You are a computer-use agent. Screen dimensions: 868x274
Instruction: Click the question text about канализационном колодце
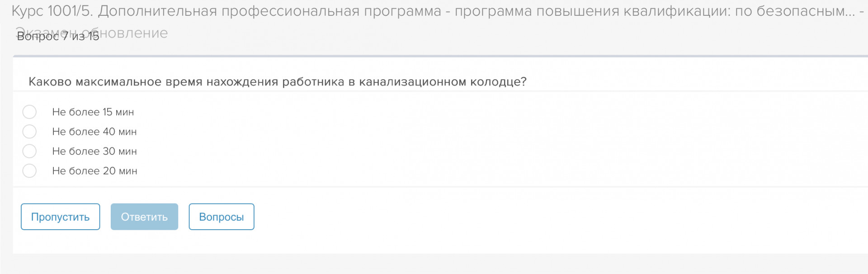tap(277, 82)
